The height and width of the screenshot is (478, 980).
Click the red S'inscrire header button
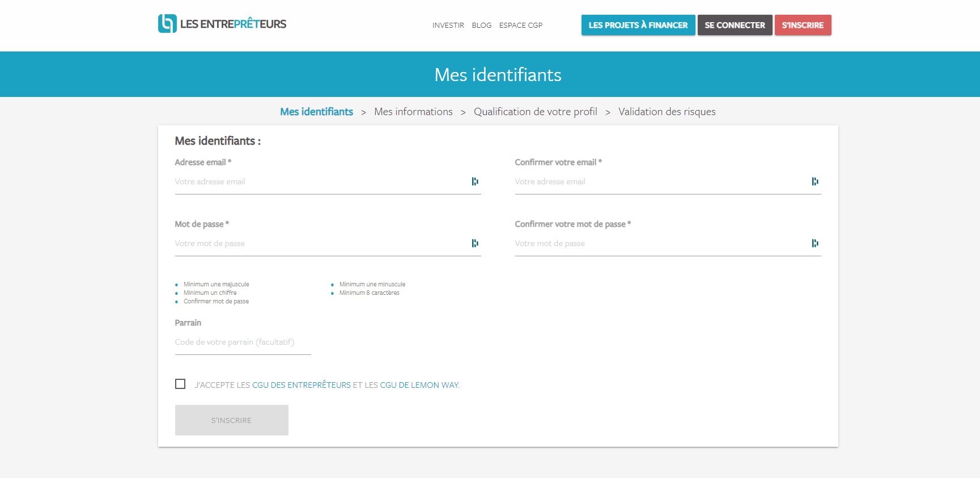pos(803,25)
